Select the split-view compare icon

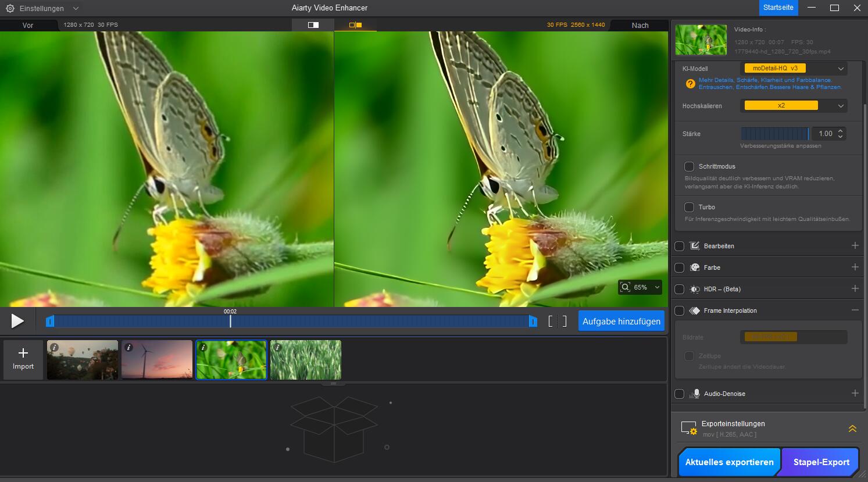(313, 25)
